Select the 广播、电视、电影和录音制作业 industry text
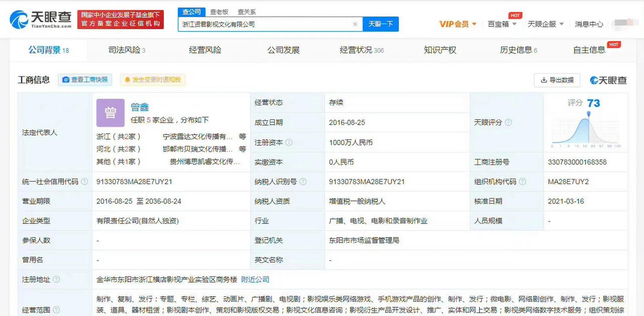 click(x=378, y=221)
